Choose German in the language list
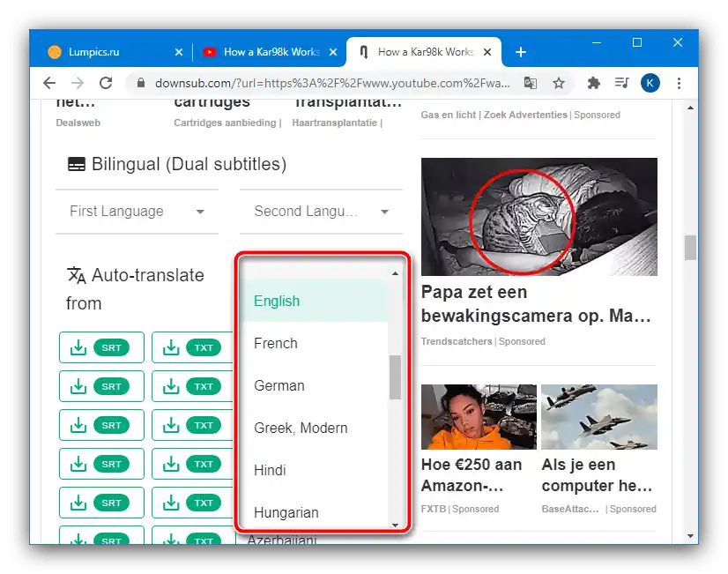This screenshot has width=728, height=574. click(316, 385)
